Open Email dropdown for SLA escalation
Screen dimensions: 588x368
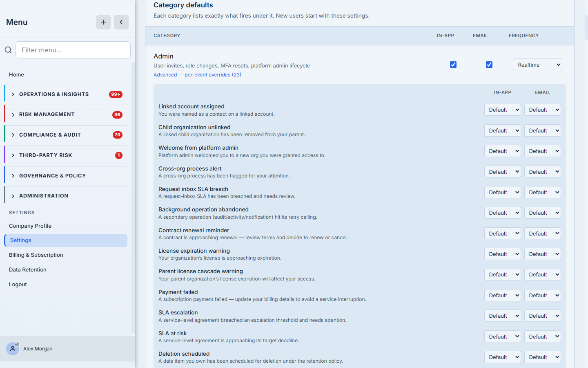point(543,316)
